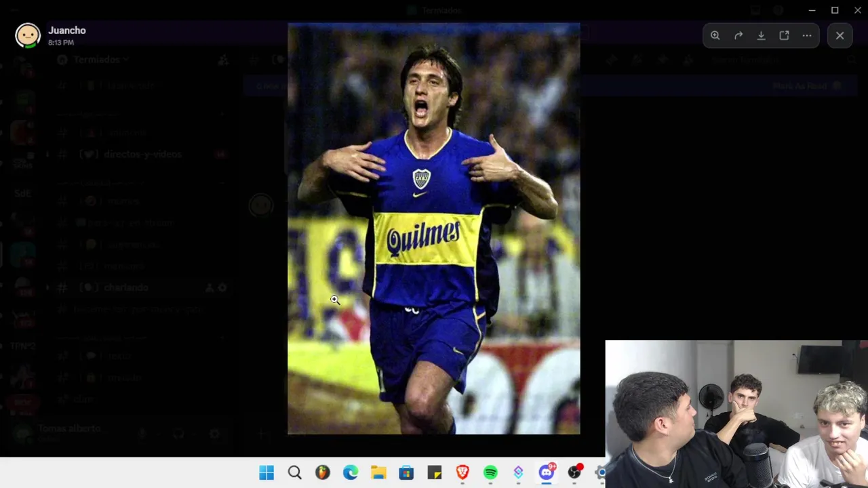Click the Discord taskbar icon with 9+ badge

click(547, 472)
